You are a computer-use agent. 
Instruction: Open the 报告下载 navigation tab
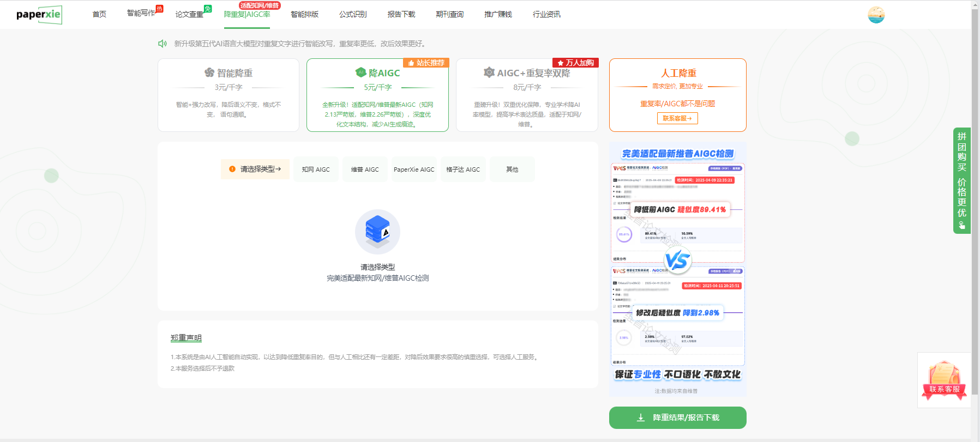pyautogui.click(x=401, y=14)
